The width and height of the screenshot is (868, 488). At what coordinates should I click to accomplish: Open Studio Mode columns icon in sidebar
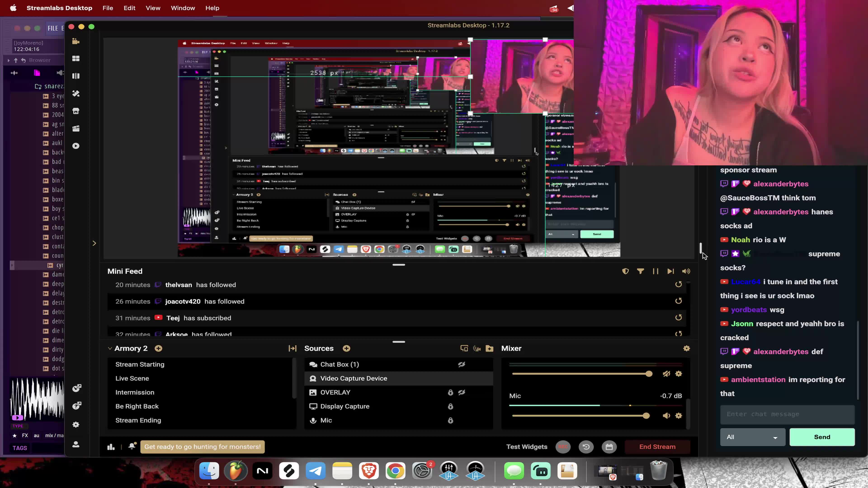tap(76, 76)
